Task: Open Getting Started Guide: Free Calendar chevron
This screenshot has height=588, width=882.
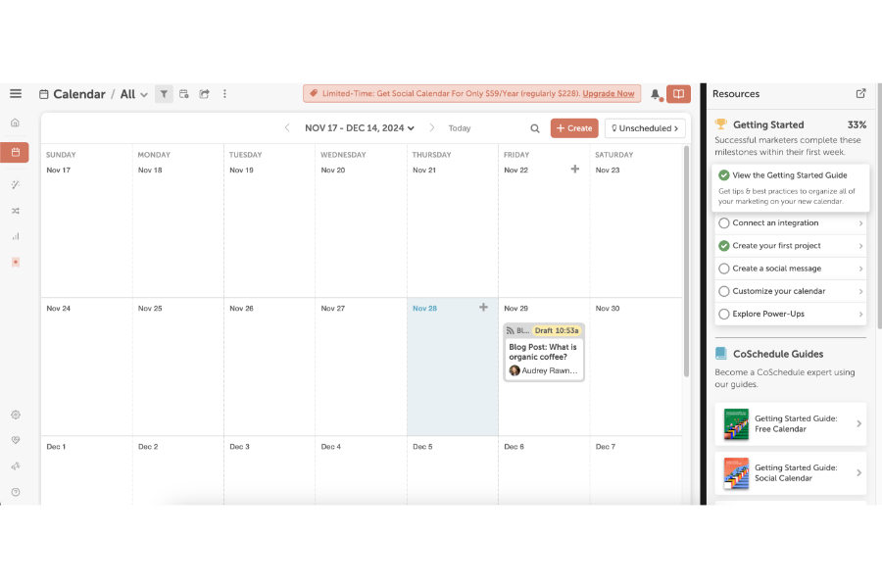Action: (858, 423)
